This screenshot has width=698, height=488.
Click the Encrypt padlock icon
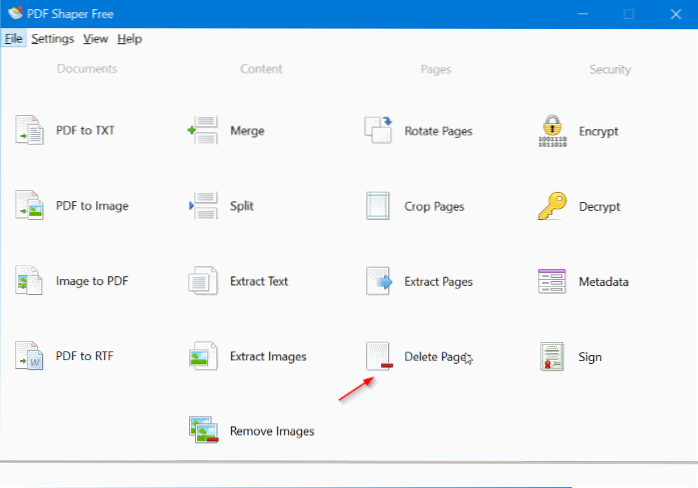(552, 130)
